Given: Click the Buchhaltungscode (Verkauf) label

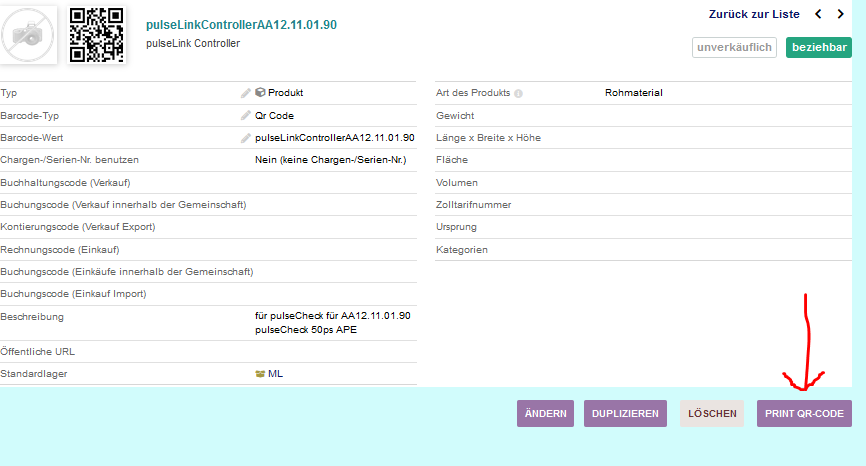Looking at the screenshot, I should [x=65, y=183].
